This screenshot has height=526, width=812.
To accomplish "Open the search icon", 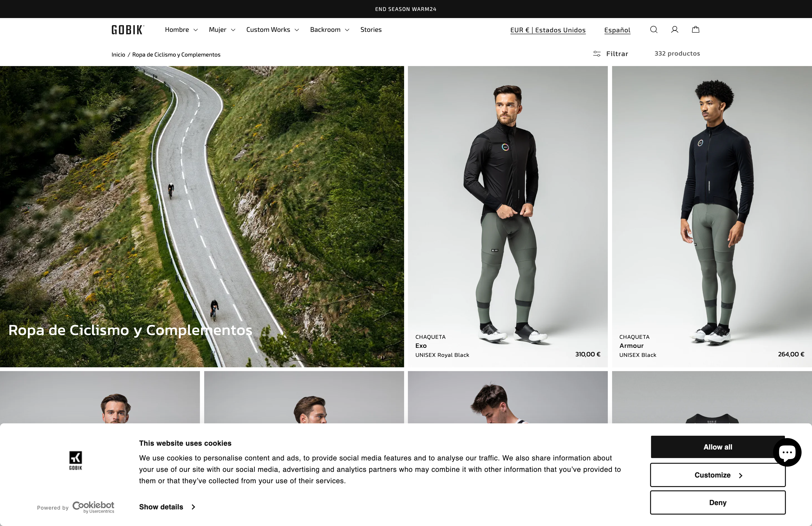I will pyautogui.click(x=653, y=30).
